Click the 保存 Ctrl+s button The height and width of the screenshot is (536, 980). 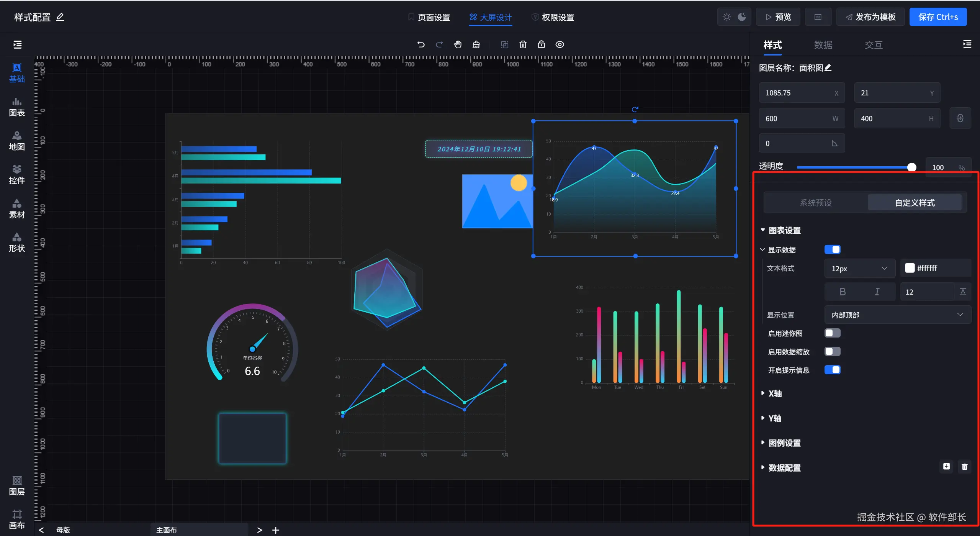(937, 17)
